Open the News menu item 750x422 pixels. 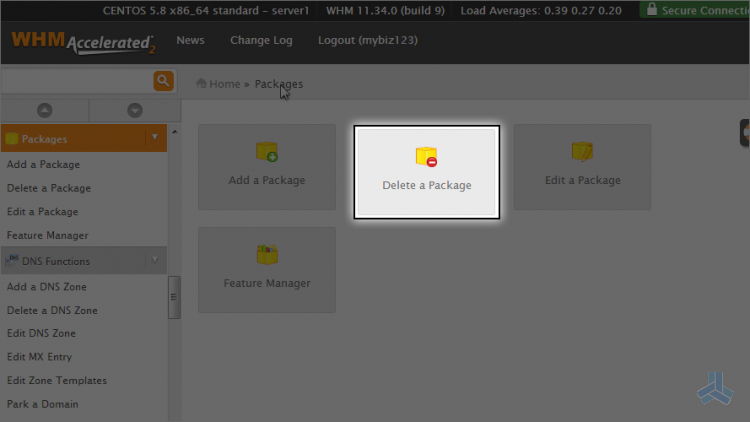190,40
